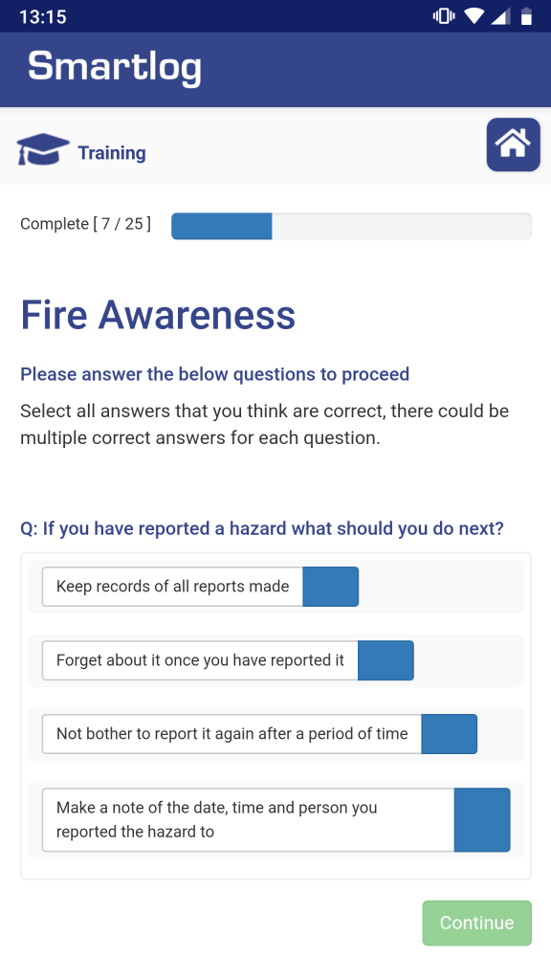The height and width of the screenshot is (980, 551).
Task: Open the Home screen icon
Action: (513, 145)
